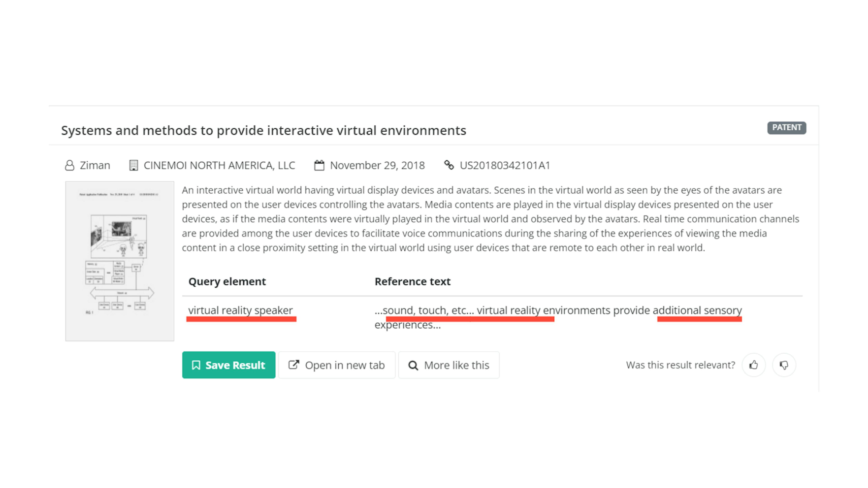Click the document icon next to CINEMOI
The width and height of the screenshot is (868, 488).
(x=132, y=165)
